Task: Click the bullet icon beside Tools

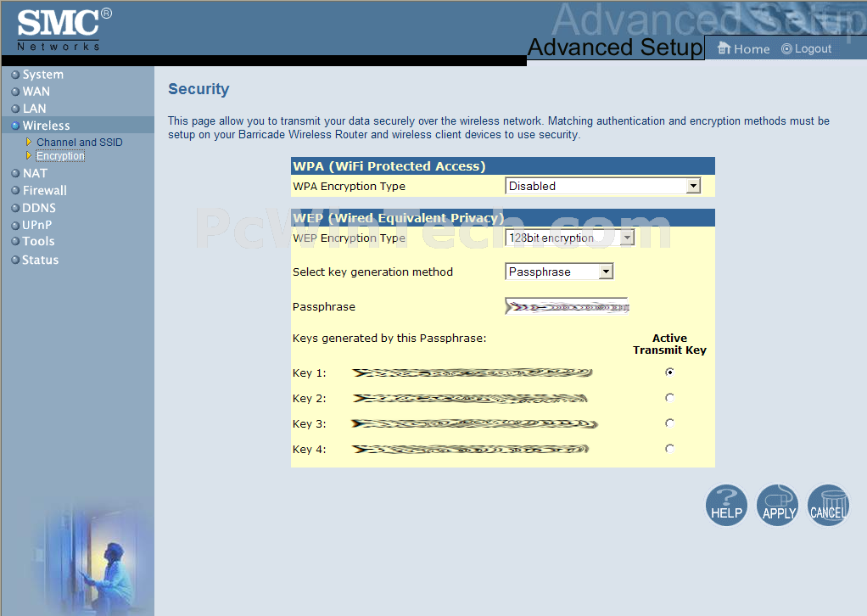Action: pos(15,242)
